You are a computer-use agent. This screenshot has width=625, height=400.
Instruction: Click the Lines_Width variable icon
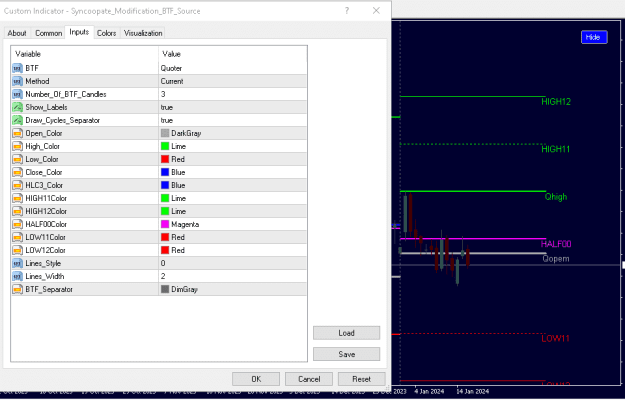click(17, 276)
